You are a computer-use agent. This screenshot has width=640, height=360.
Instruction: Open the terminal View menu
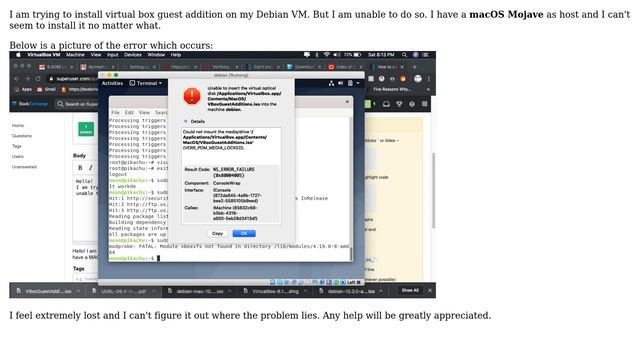[x=144, y=113]
